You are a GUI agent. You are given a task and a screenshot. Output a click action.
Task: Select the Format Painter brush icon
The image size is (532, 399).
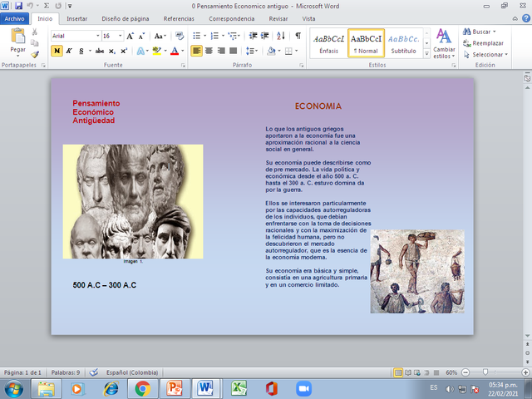[35, 54]
